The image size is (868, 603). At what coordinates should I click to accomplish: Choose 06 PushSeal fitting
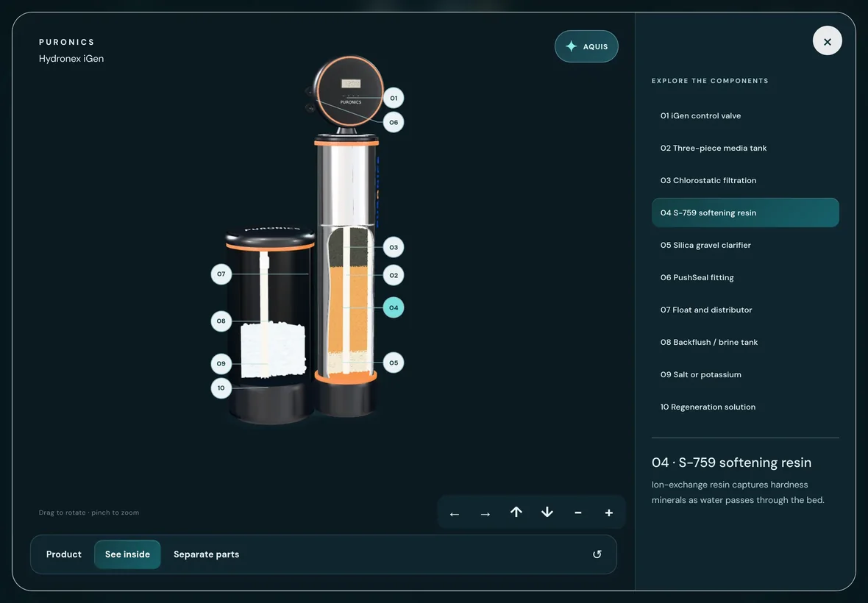tap(745, 277)
